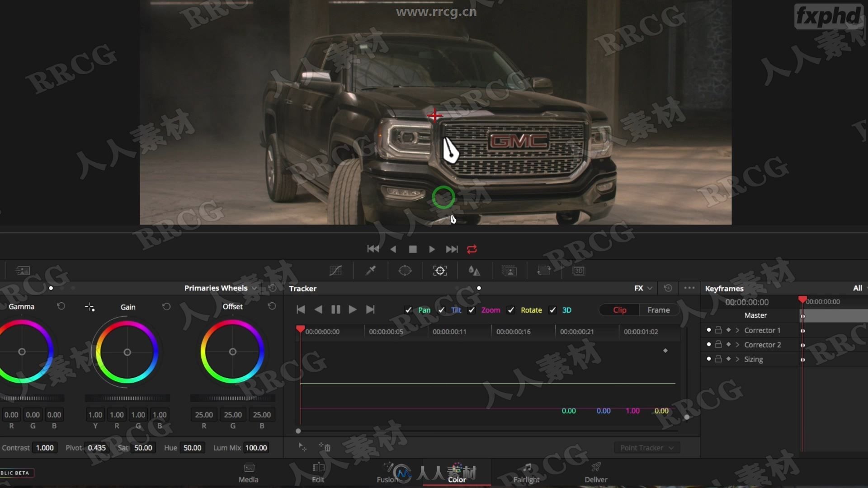
Task: Play viewer in reverse
Action: (393, 249)
